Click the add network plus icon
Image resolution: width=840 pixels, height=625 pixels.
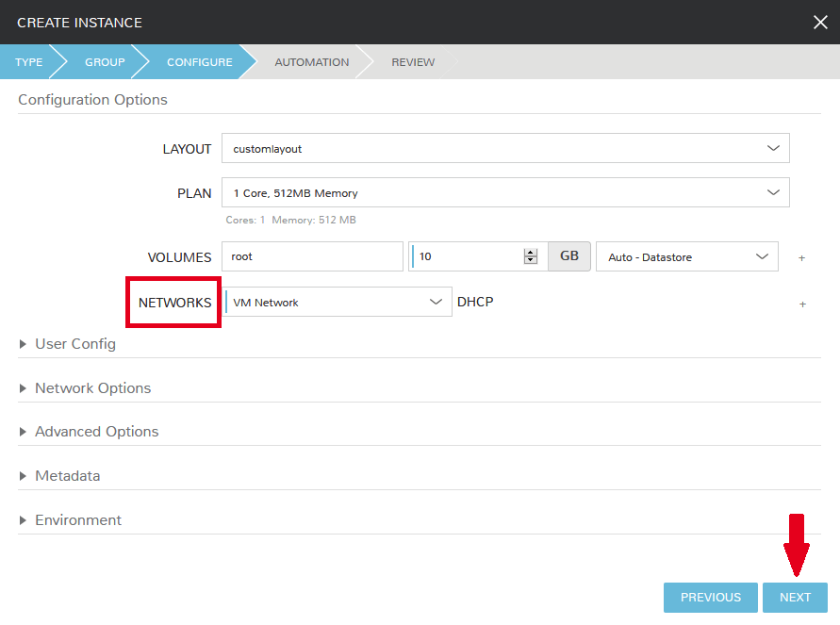click(x=802, y=304)
